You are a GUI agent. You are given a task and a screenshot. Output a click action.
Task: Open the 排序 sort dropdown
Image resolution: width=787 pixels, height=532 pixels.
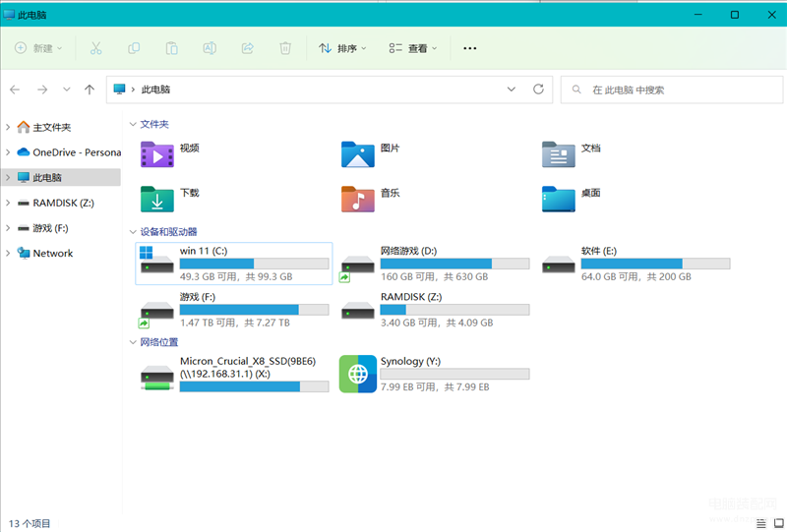[342, 48]
